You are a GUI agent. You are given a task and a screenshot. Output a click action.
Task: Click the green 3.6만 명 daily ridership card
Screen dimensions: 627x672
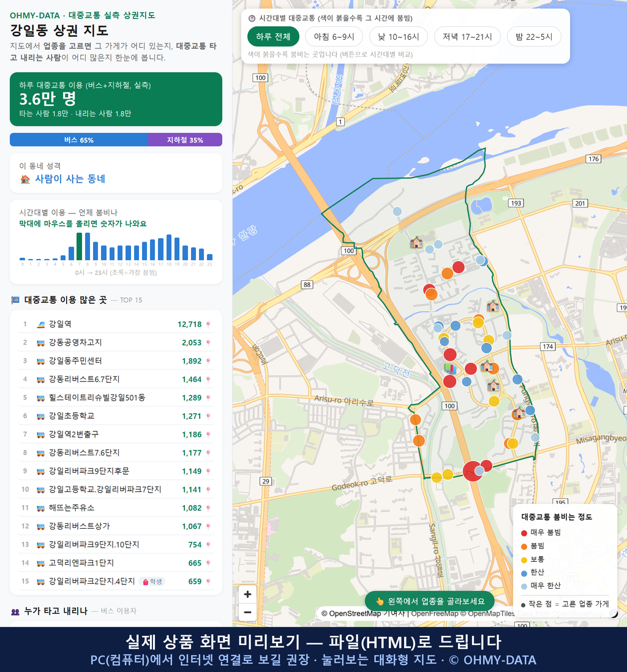(116, 99)
